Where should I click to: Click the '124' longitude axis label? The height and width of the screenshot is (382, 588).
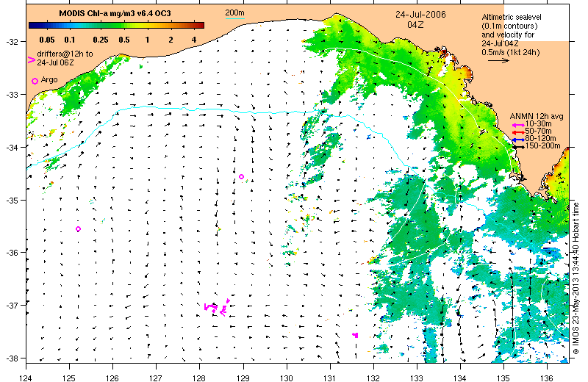tap(26, 378)
